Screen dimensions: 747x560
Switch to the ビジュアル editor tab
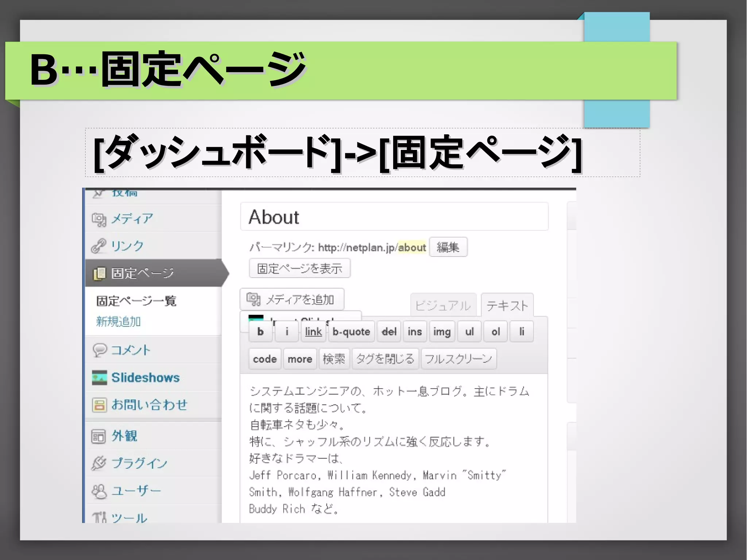pyautogui.click(x=443, y=305)
